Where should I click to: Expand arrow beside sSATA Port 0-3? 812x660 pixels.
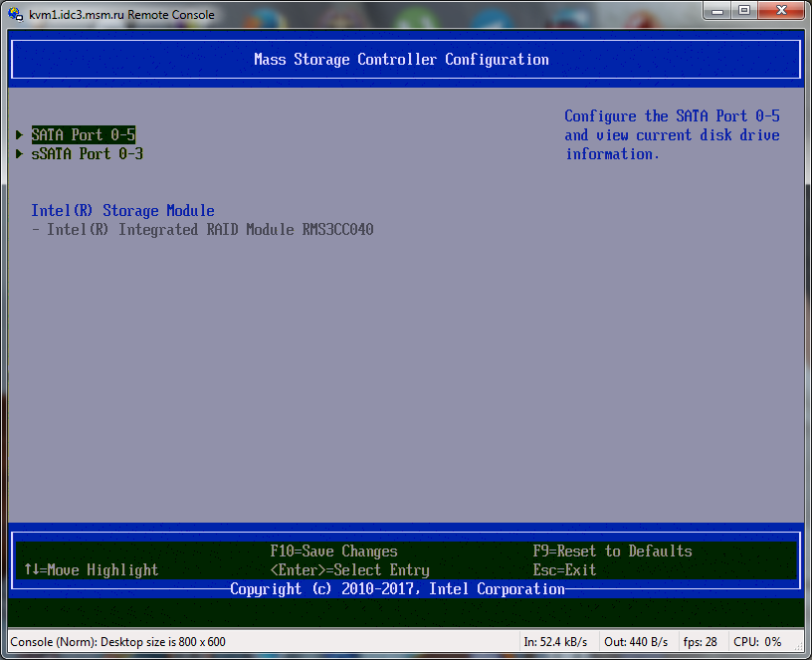tap(20, 154)
